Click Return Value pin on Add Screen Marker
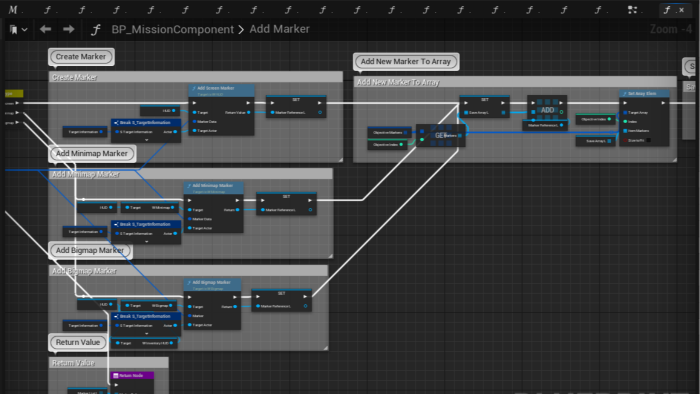The height and width of the screenshot is (394, 700). coord(249,112)
